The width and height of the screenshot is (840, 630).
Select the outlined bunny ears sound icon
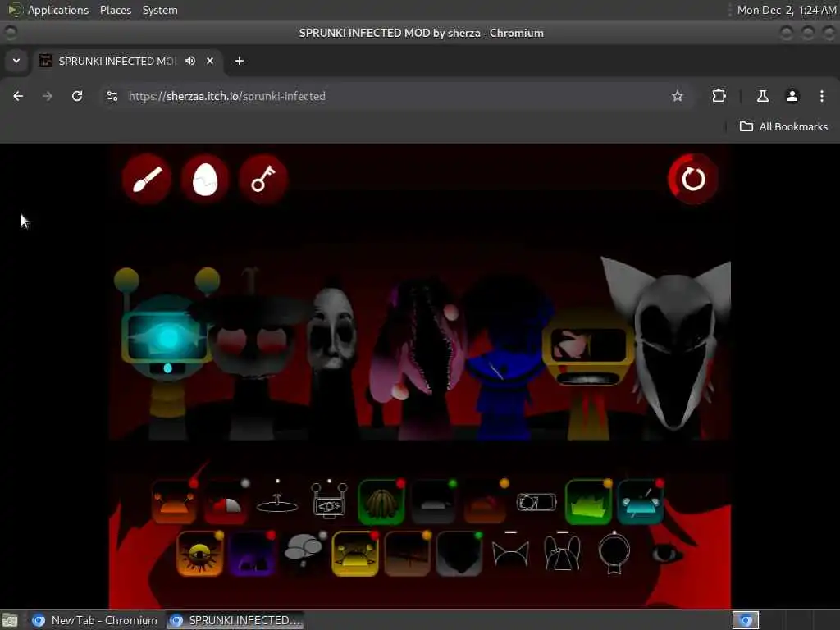(x=562, y=552)
